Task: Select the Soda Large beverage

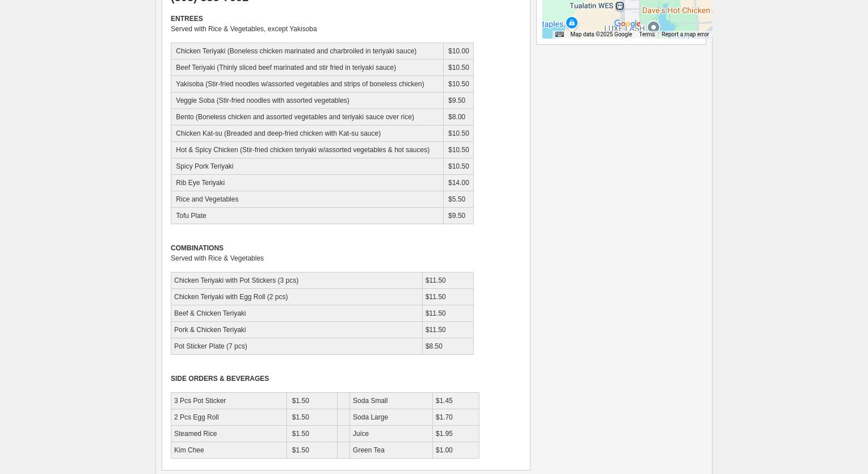Action: point(370,417)
